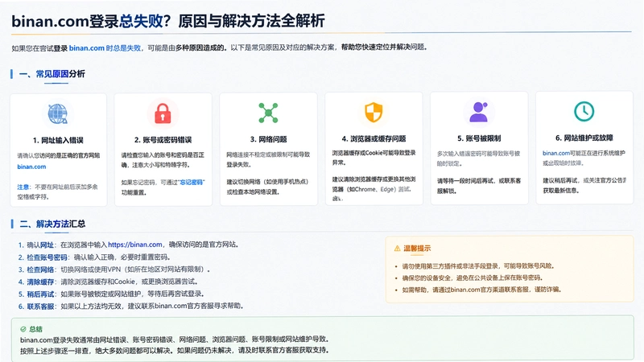Click the orange shield icon
This screenshot has height=362, width=644.
[x=374, y=112]
